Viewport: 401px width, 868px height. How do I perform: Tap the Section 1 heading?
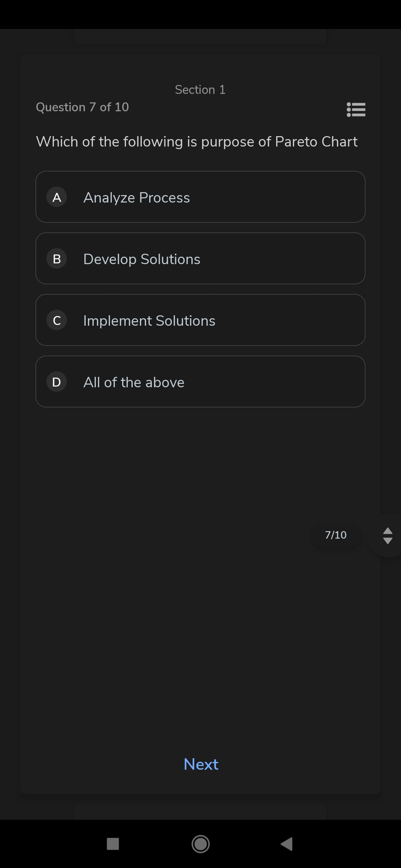[200, 90]
